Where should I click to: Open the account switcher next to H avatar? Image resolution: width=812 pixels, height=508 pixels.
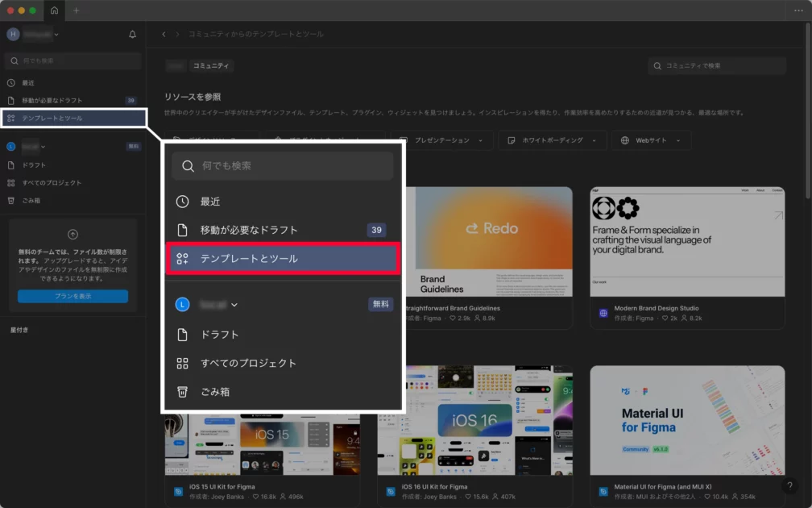[x=40, y=35]
